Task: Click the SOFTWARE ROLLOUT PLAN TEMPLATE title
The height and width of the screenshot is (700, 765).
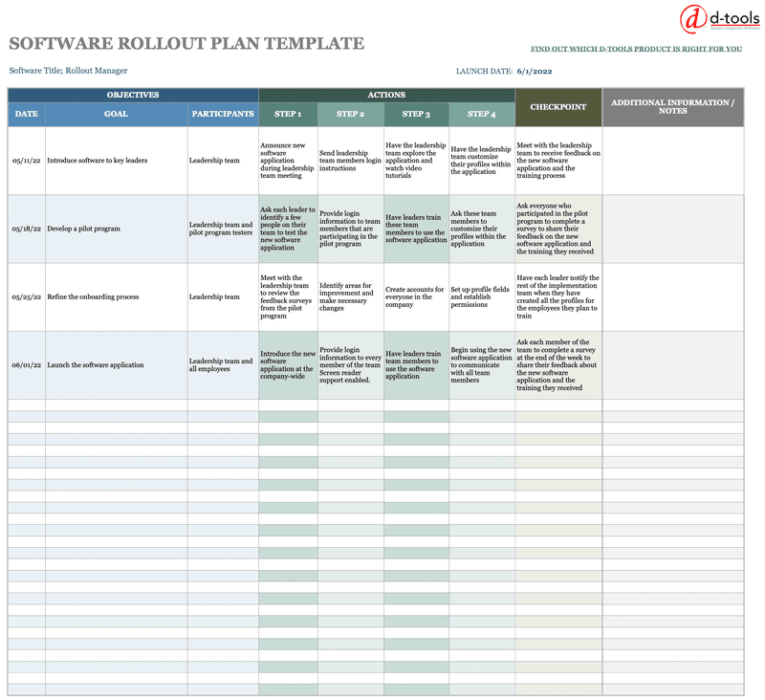Action: click(187, 42)
